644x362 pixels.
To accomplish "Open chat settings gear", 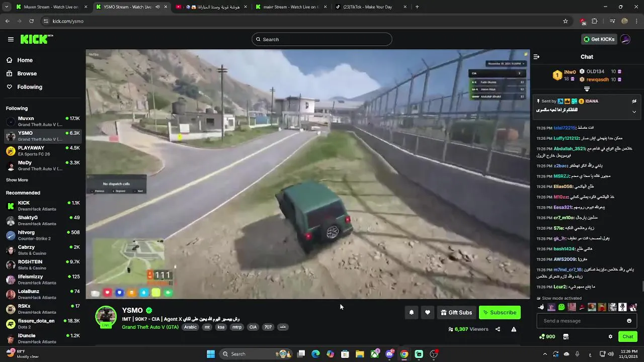I will pos(610,336).
